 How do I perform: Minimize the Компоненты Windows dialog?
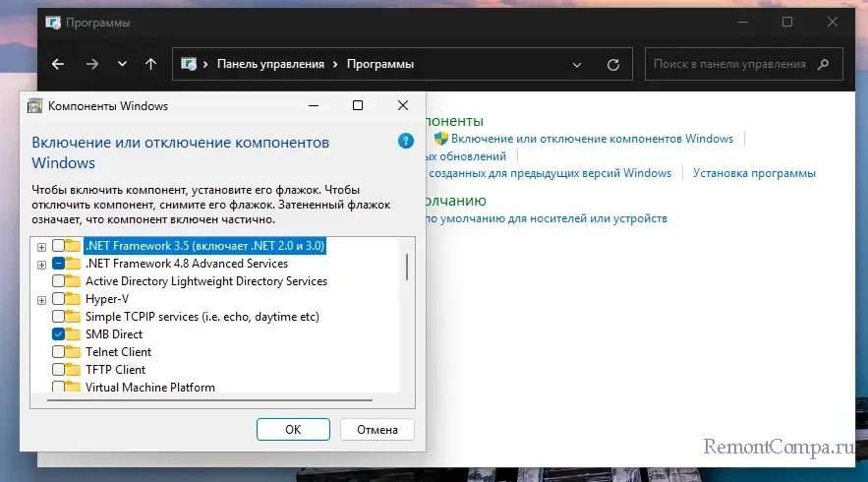click(x=314, y=105)
